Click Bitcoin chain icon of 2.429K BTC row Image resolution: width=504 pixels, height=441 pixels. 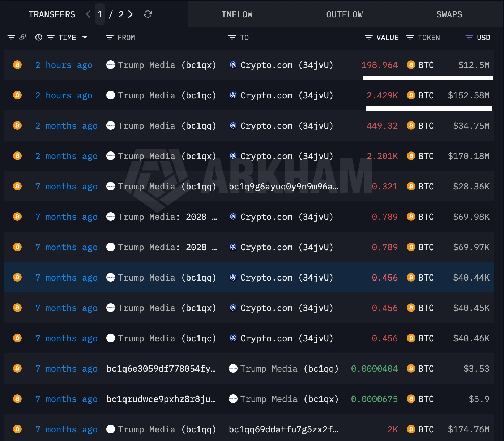point(17,95)
